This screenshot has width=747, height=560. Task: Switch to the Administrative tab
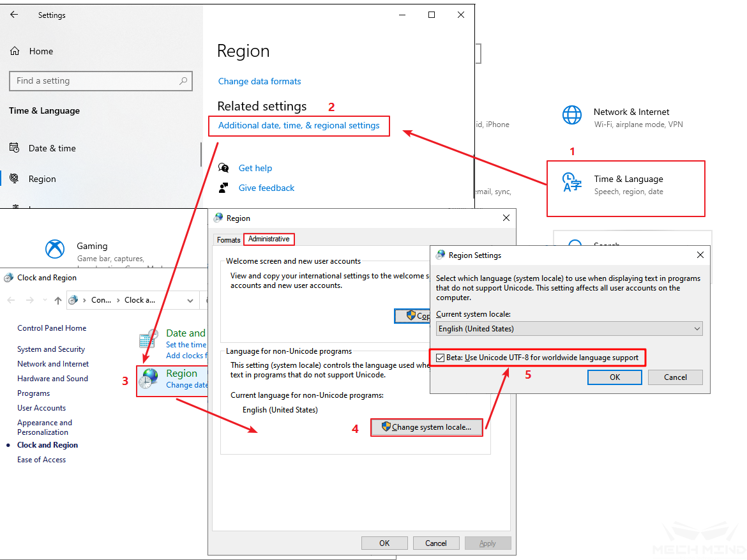coord(269,239)
